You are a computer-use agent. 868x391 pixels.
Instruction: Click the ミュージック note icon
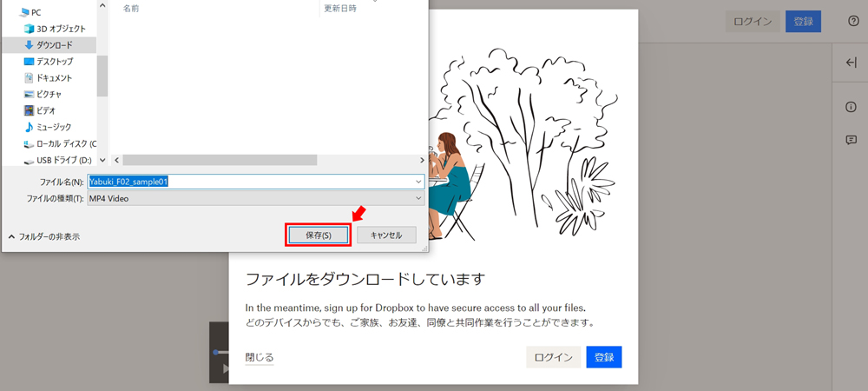pyautogui.click(x=29, y=127)
